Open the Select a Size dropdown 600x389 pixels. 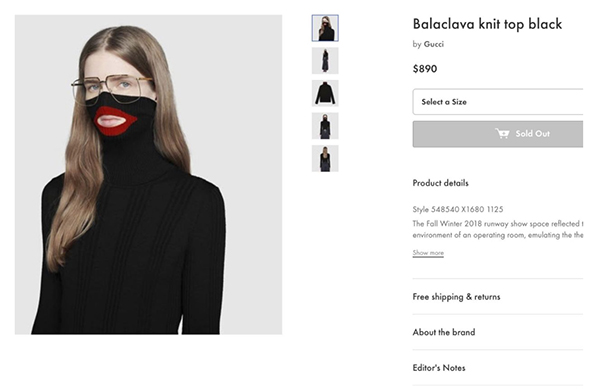coord(498,102)
